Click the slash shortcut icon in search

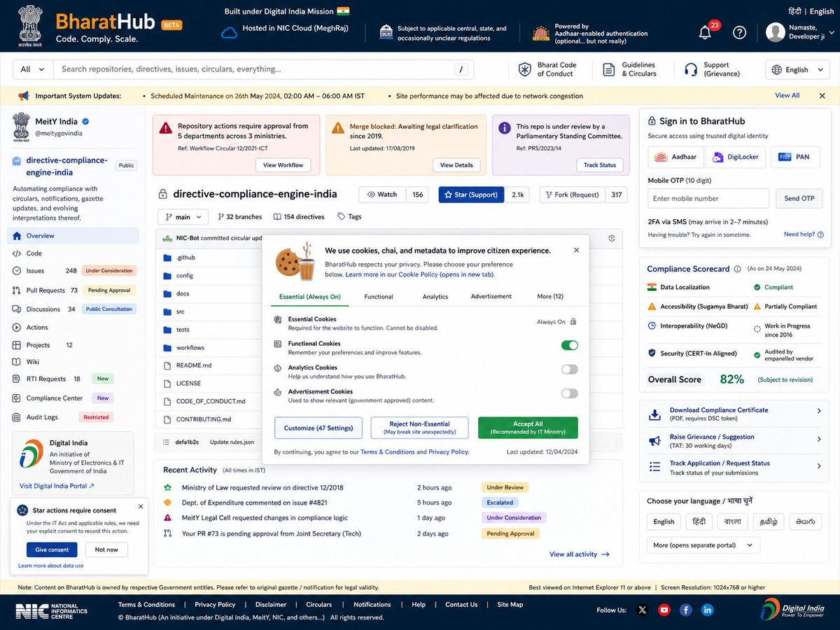[461, 69]
